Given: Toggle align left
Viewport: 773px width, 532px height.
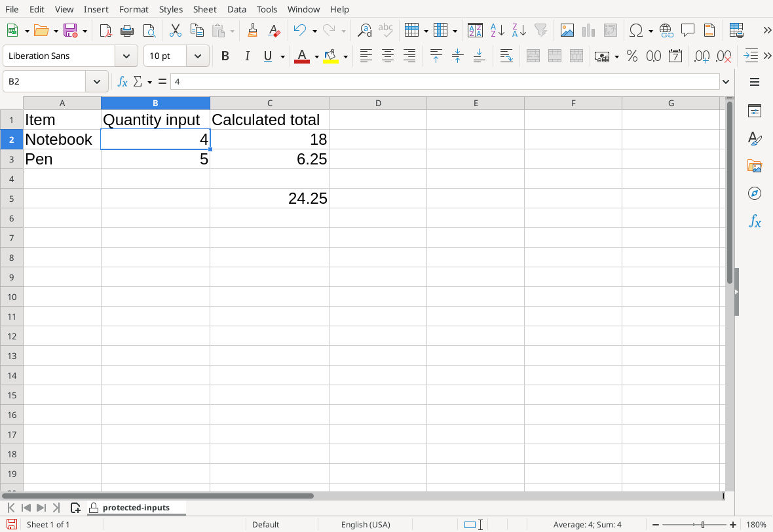Looking at the screenshot, I should (x=366, y=56).
